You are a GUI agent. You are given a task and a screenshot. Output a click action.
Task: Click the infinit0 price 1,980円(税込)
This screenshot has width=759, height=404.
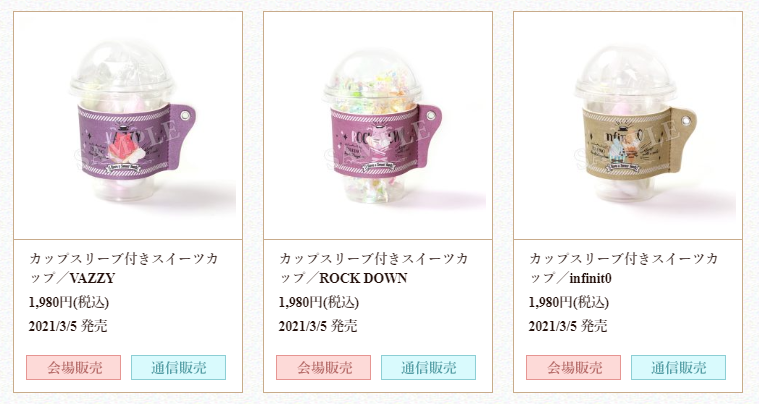(x=569, y=302)
